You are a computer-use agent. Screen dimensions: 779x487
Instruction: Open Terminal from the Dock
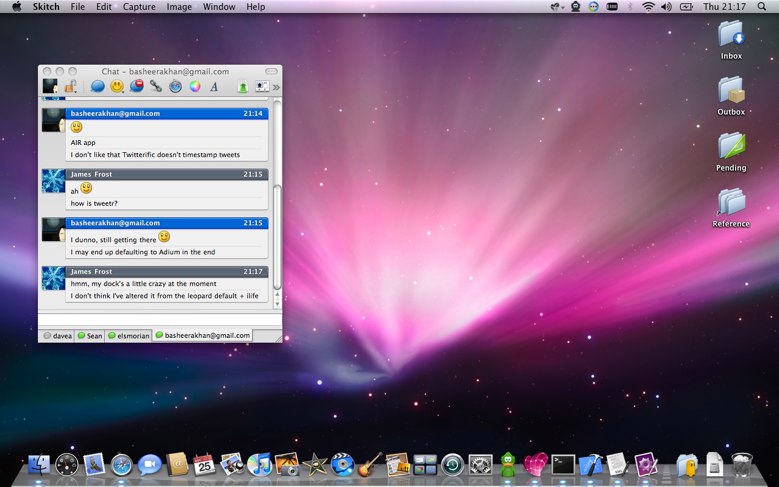563,464
